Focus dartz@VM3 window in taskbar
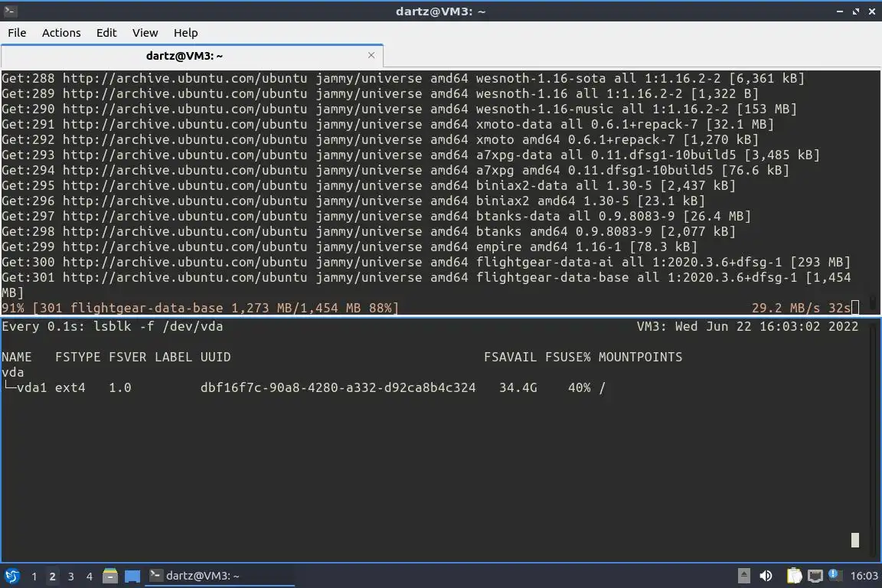Screen dimensions: 882x588 click(x=220, y=576)
